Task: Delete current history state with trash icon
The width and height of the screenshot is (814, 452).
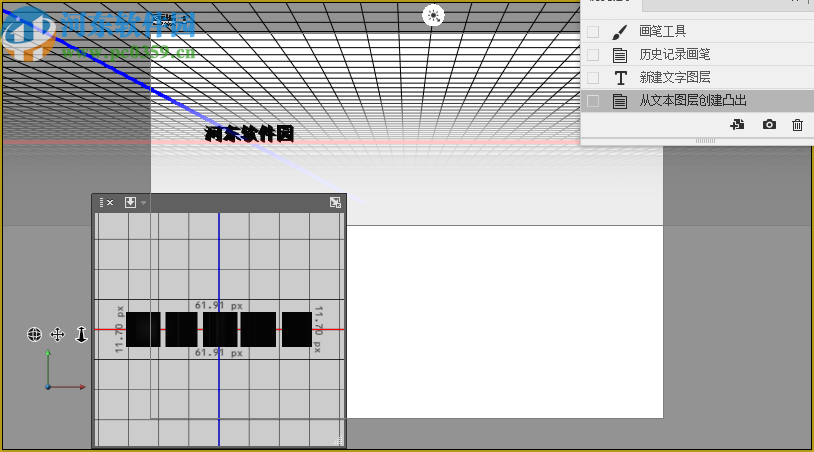Action: pos(797,125)
